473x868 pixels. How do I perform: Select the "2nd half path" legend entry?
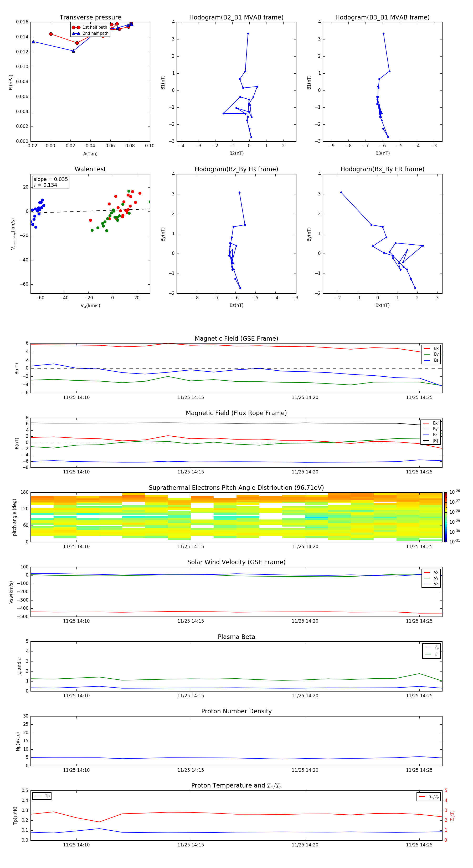(x=90, y=33)
